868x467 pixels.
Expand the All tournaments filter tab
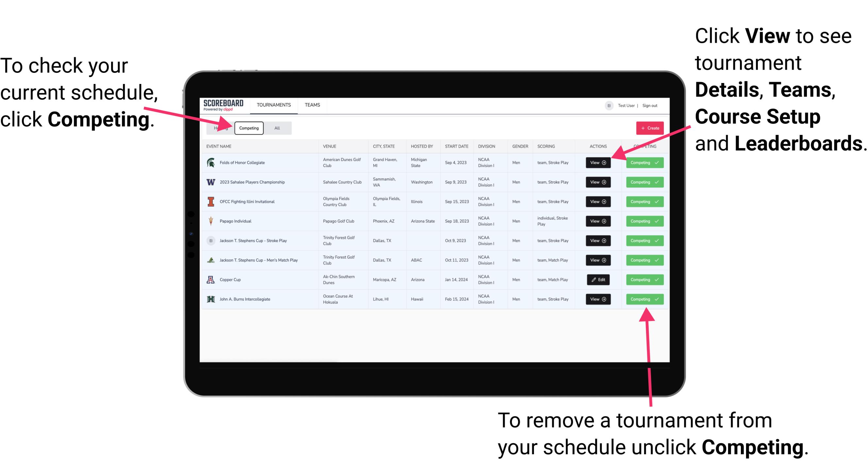coord(276,128)
